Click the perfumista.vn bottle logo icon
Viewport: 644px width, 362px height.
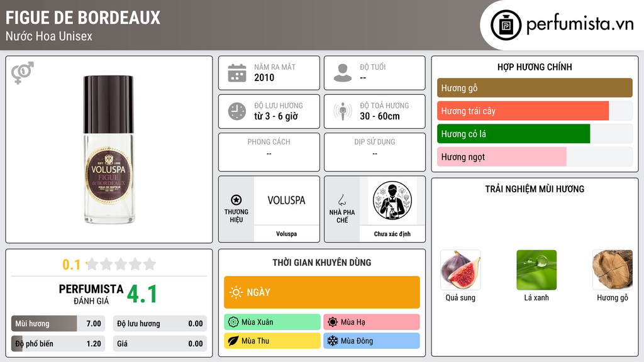click(x=506, y=25)
